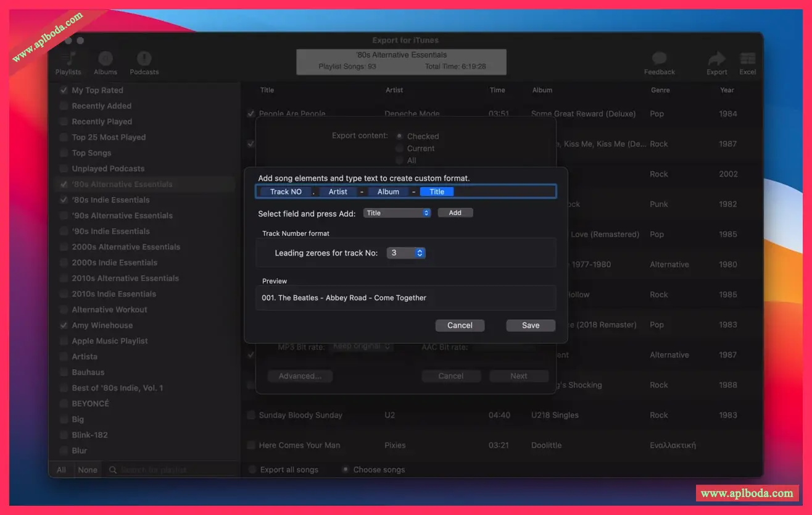Cancel the custom format dialog

click(460, 325)
